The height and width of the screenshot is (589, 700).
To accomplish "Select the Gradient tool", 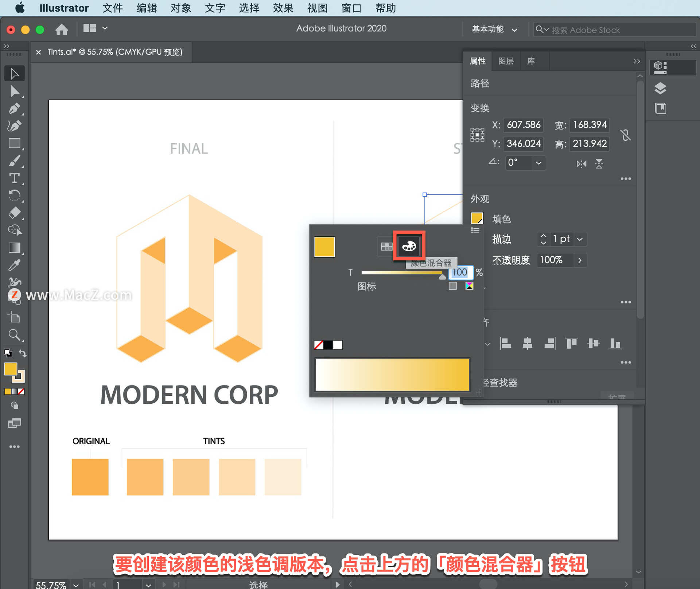I will click(14, 248).
